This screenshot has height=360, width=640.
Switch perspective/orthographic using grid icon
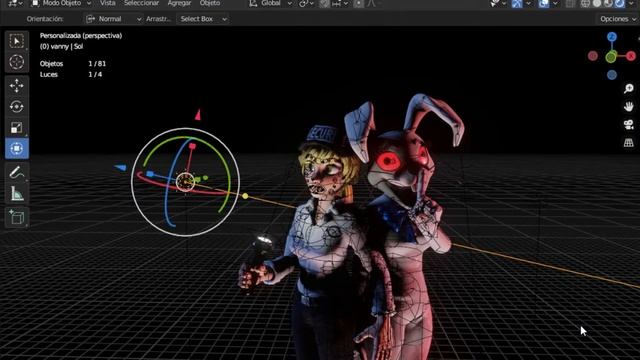[x=629, y=142]
